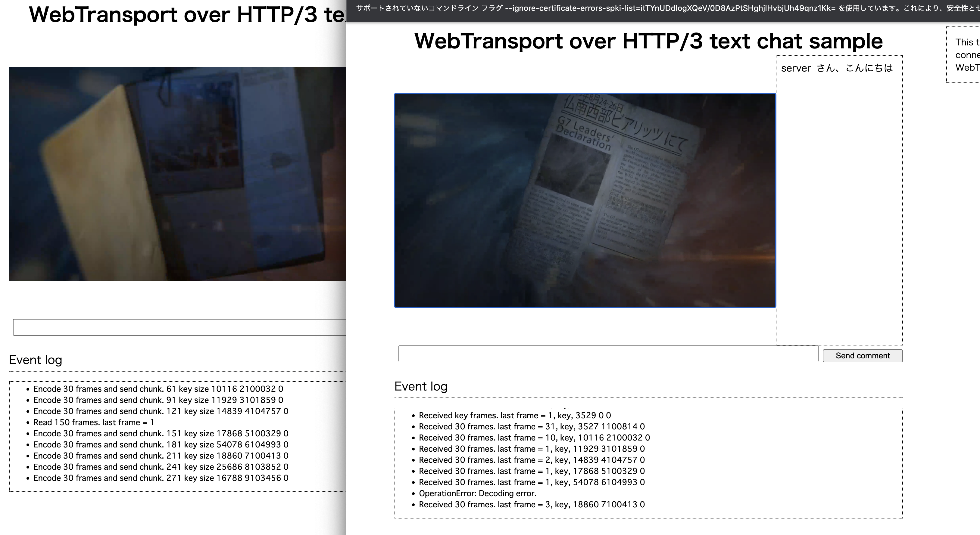Select the Received log entry with 14839 4104757
Screen dimensions: 980x535
[x=532, y=460]
